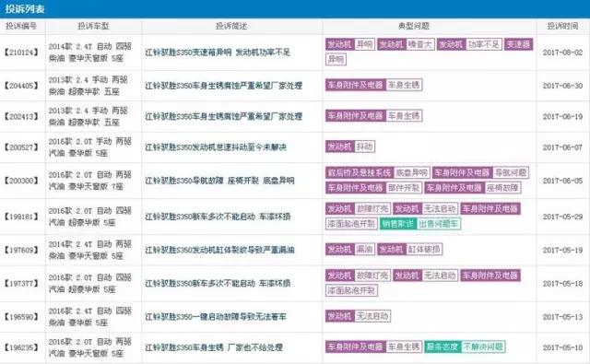Click the car model in row 196590
Image resolution: width=590 pixels, height=364 pixels.
(x=90, y=317)
